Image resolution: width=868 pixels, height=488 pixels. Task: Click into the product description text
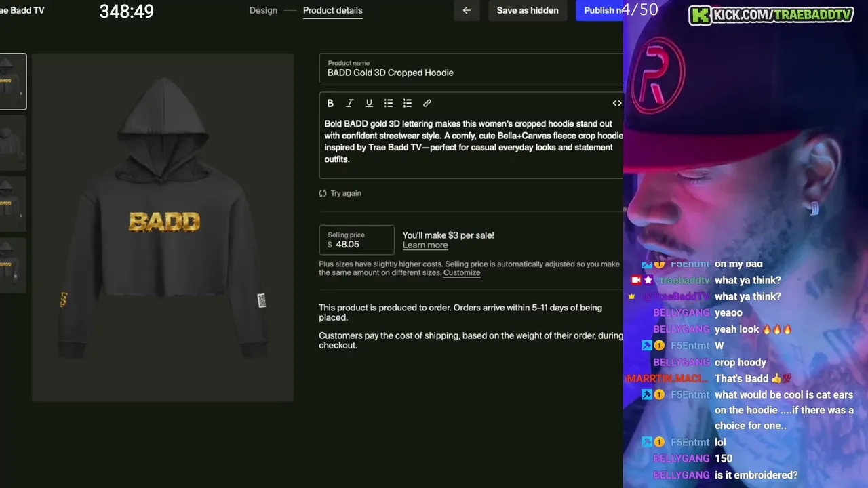coord(473,142)
